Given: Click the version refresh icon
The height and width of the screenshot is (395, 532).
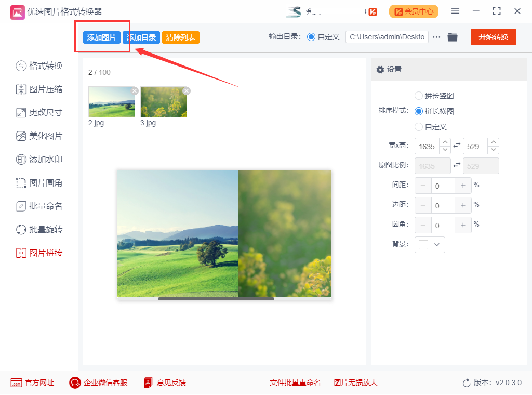Looking at the screenshot, I should [x=467, y=383].
